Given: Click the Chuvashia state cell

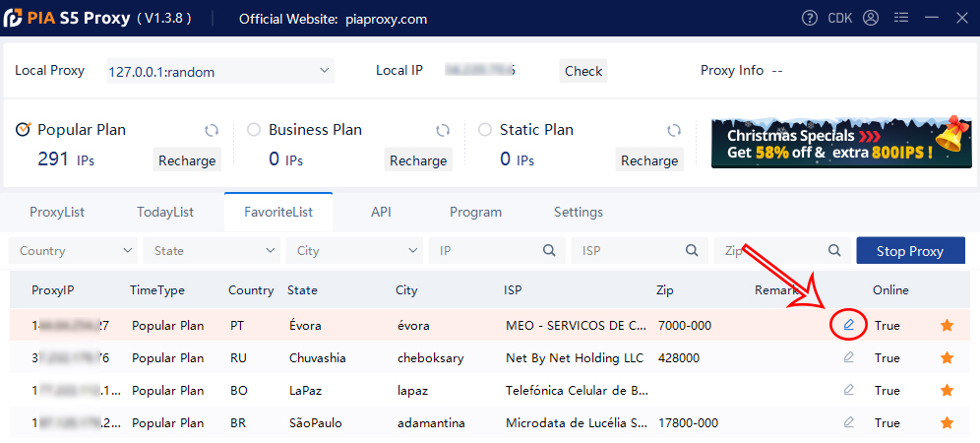Looking at the screenshot, I should pos(318,357).
